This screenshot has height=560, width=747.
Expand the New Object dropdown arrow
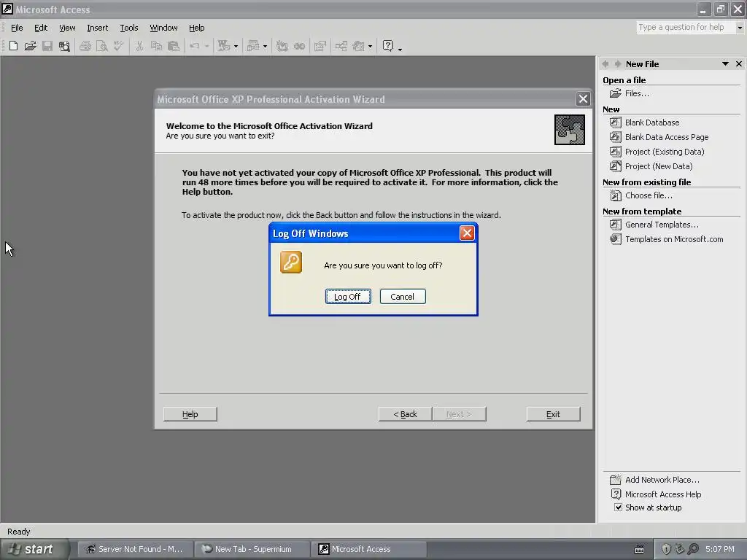coord(370,46)
